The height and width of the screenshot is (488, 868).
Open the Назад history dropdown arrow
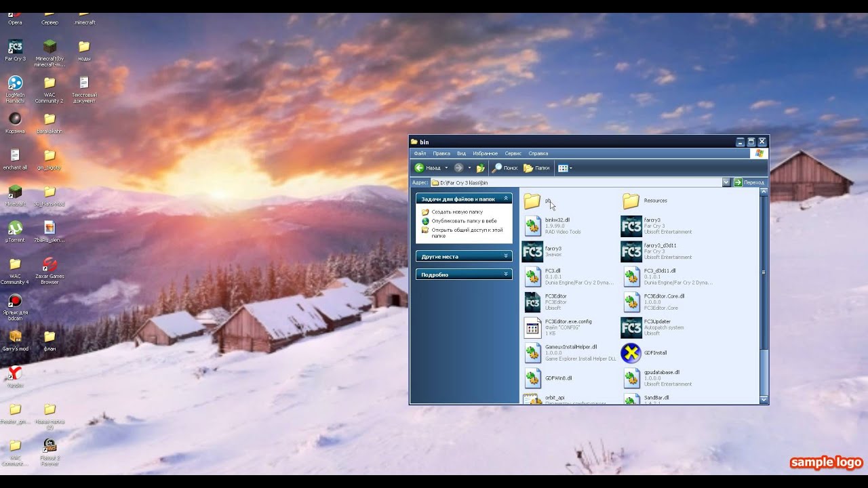(446, 167)
